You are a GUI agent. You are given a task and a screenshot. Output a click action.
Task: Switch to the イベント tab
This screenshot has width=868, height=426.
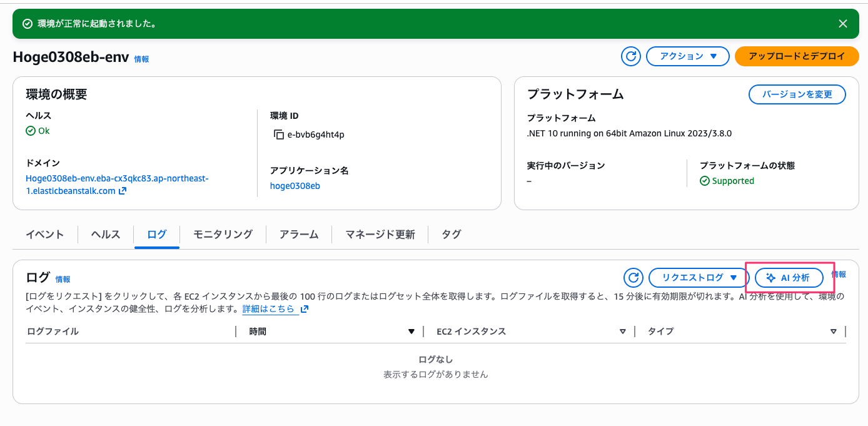click(x=44, y=234)
